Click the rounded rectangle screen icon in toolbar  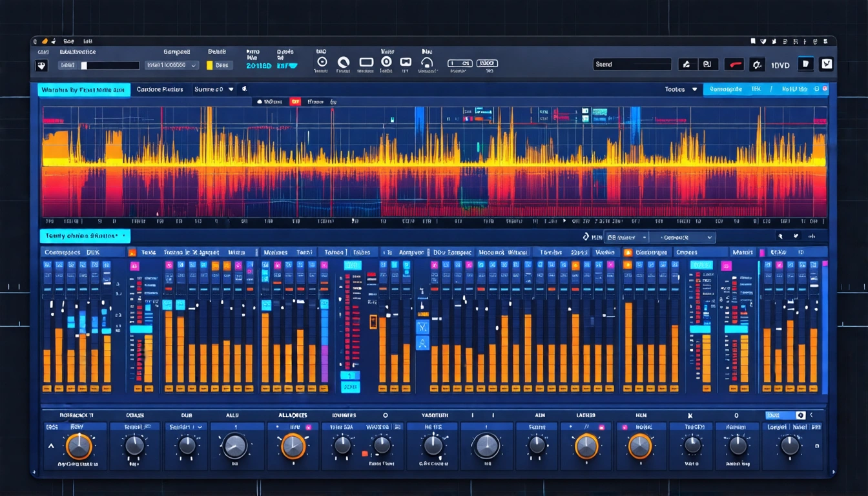click(366, 63)
